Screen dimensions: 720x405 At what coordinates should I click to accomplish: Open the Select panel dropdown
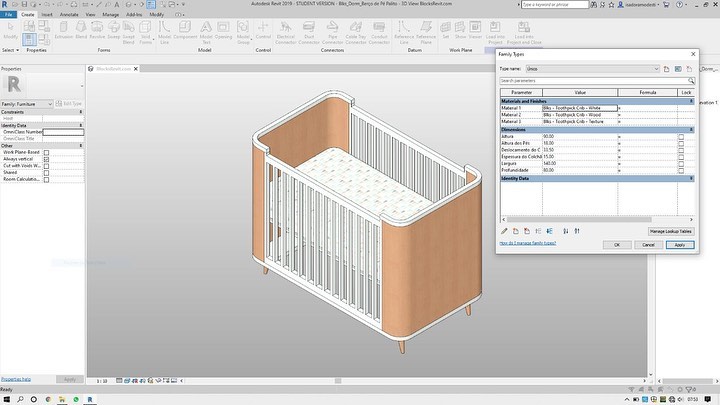(x=11, y=50)
